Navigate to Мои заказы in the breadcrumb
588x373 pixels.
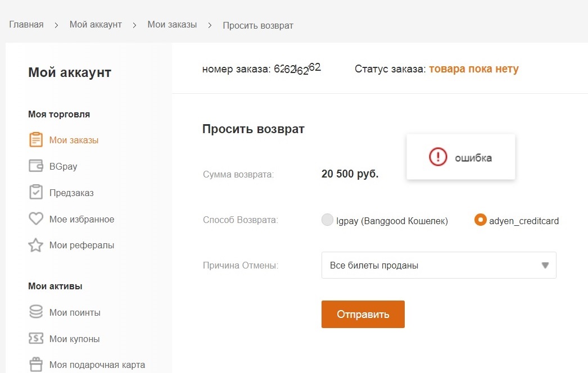[x=172, y=25]
